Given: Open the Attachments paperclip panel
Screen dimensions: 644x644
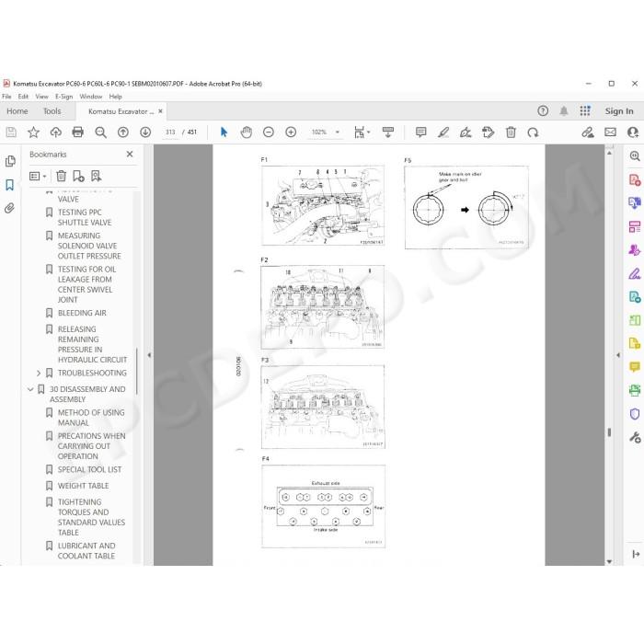Looking at the screenshot, I should click(10, 208).
